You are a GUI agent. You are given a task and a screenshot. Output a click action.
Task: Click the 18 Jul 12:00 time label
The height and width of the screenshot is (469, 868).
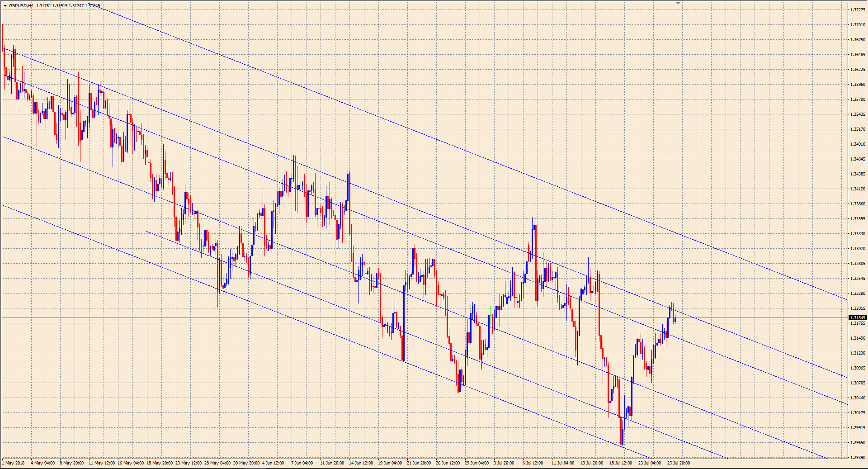[x=621, y=463]
